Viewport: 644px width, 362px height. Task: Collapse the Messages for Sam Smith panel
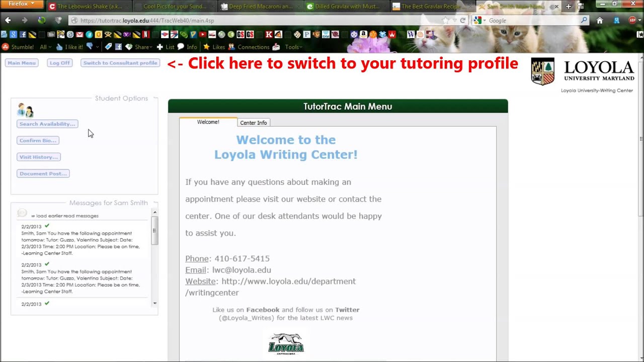[155, 203]
